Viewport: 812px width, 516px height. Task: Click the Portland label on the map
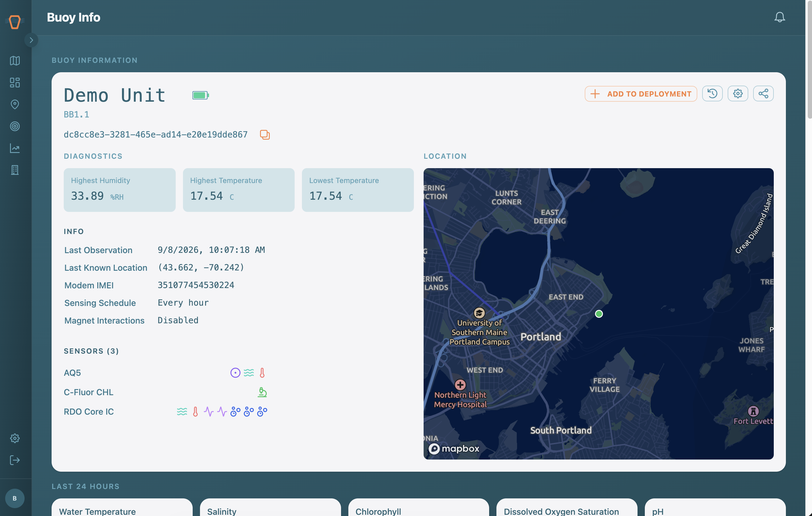541,337
